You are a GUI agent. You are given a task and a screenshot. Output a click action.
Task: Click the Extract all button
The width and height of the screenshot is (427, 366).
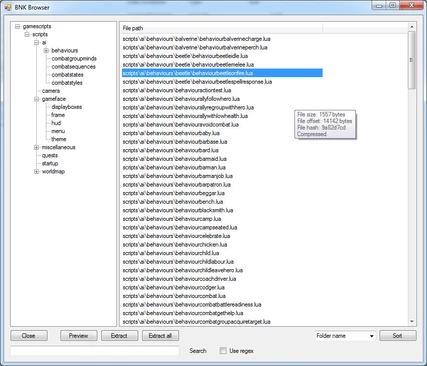point(160,335)
